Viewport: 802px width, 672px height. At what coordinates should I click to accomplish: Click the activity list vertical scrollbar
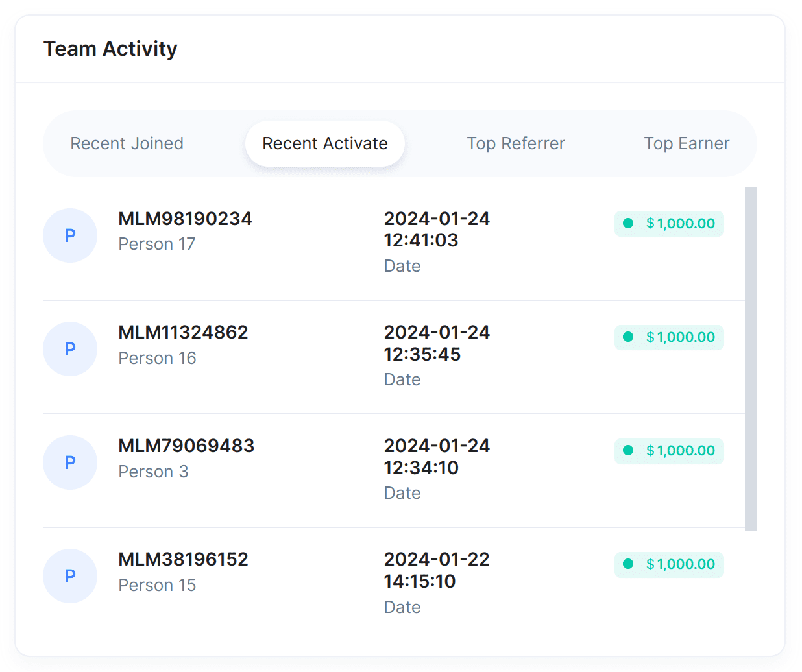[x=751, y=359]
